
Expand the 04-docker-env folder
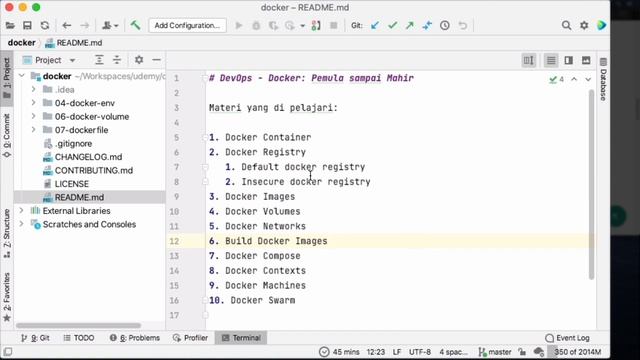coord(33,103)
